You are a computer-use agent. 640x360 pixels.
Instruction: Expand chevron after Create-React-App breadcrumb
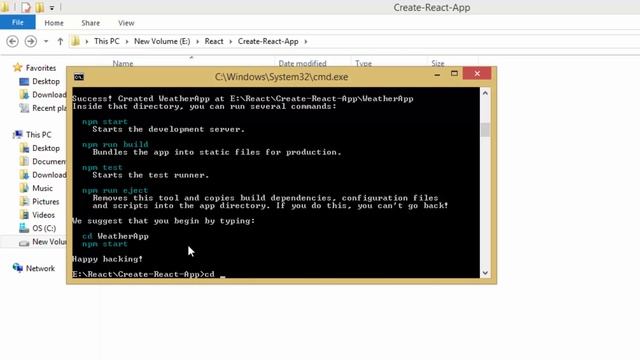pos(306,41)
